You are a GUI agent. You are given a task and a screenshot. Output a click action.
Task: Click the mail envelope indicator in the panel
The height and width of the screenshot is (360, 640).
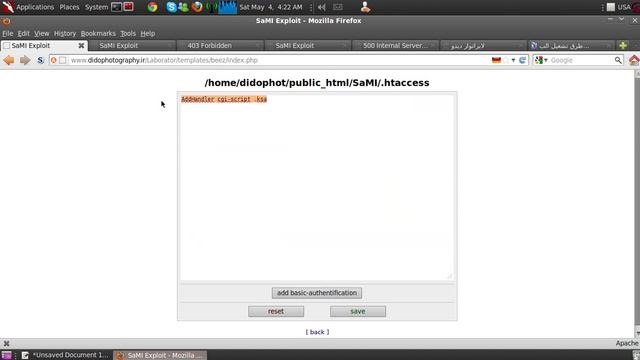click(x=338, y=7)
